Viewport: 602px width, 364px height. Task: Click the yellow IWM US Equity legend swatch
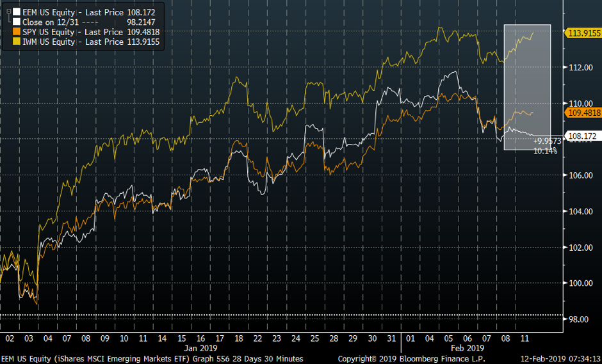(16, 42)
